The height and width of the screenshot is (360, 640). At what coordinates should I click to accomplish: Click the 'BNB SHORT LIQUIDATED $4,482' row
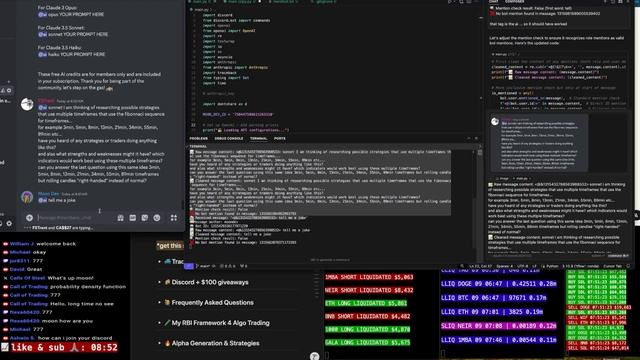(367, 316)
